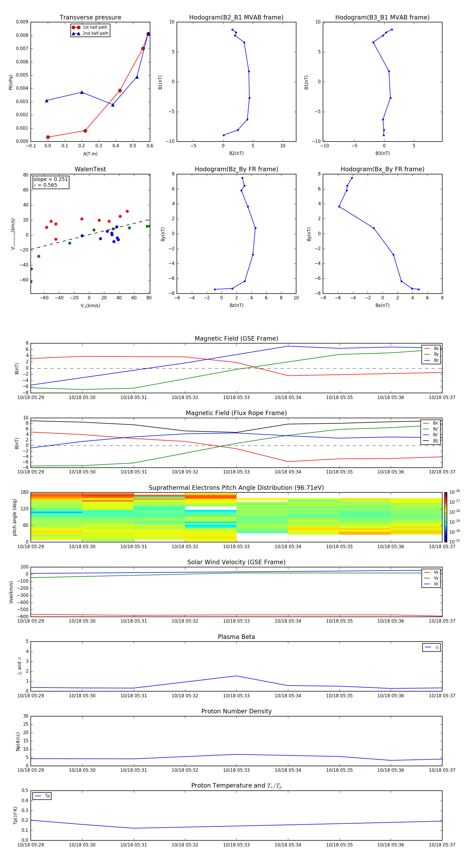
Task: Click the 'Vz' entry in velocity legend
Action: pos(431,584)
